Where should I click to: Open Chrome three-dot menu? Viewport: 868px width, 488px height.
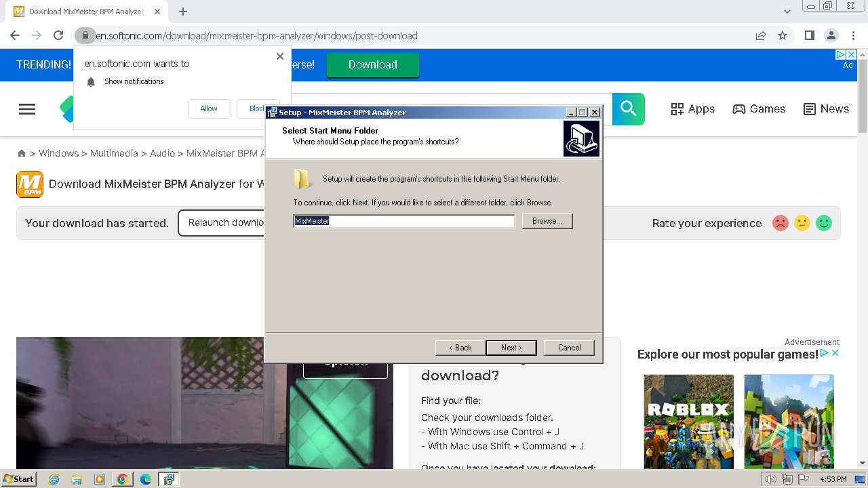point(853,35)
